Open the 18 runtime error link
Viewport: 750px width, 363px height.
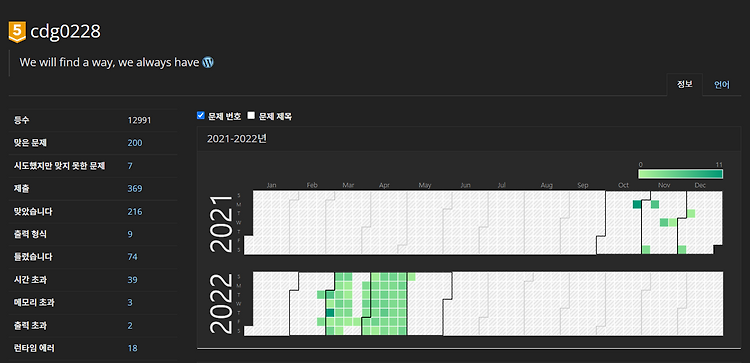pos(132,348)
